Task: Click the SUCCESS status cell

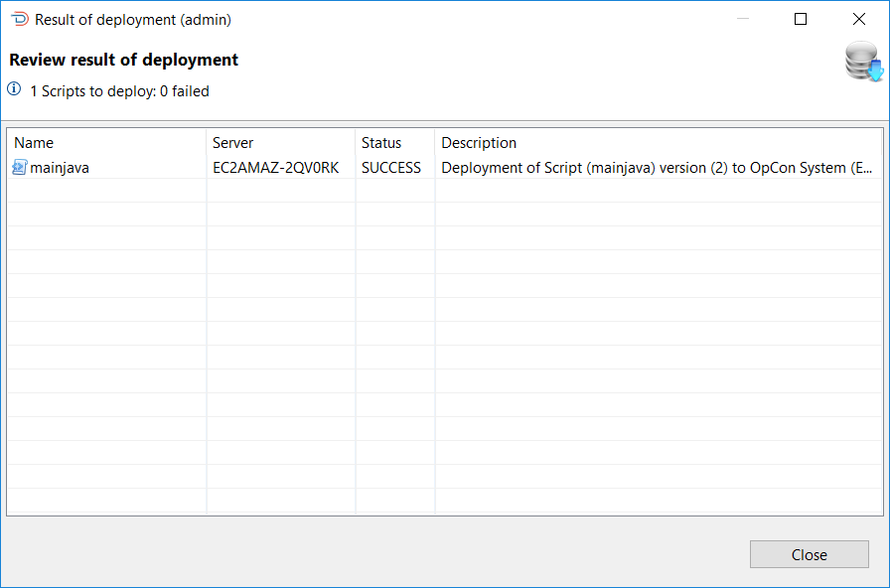Action: [x=391, y=168]
